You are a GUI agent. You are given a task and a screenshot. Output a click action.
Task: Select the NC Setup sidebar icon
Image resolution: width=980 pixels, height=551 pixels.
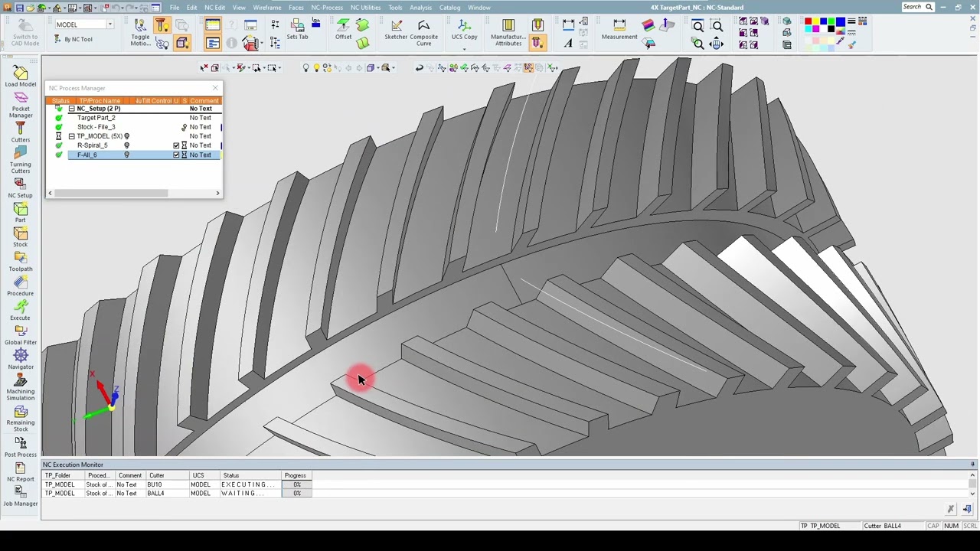[21, 187]
